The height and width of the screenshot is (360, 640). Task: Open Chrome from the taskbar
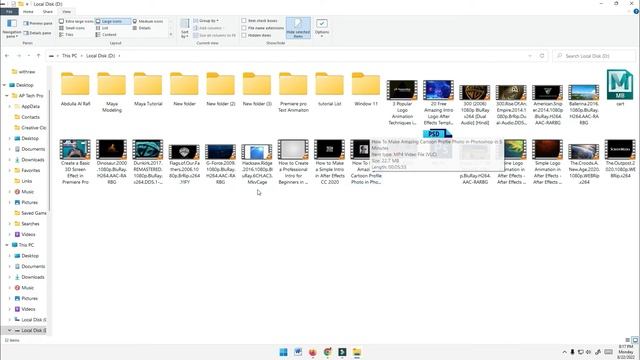(x=327, y=352)
